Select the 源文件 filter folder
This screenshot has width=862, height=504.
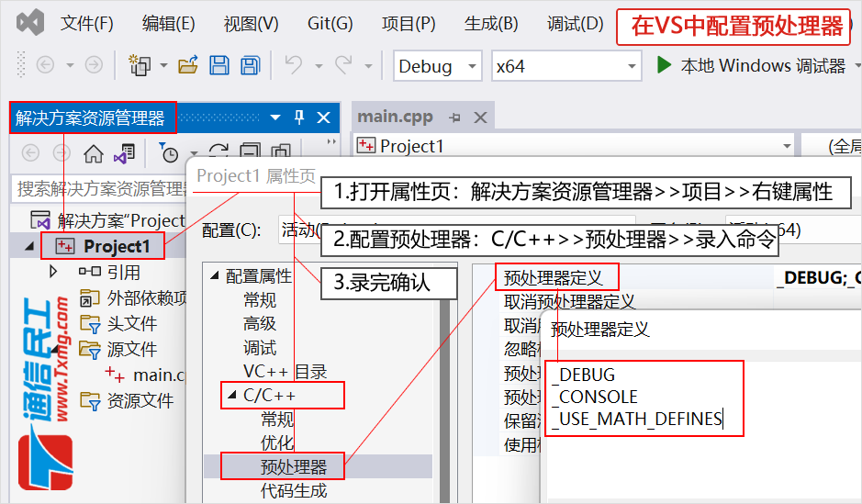point(118,349)
